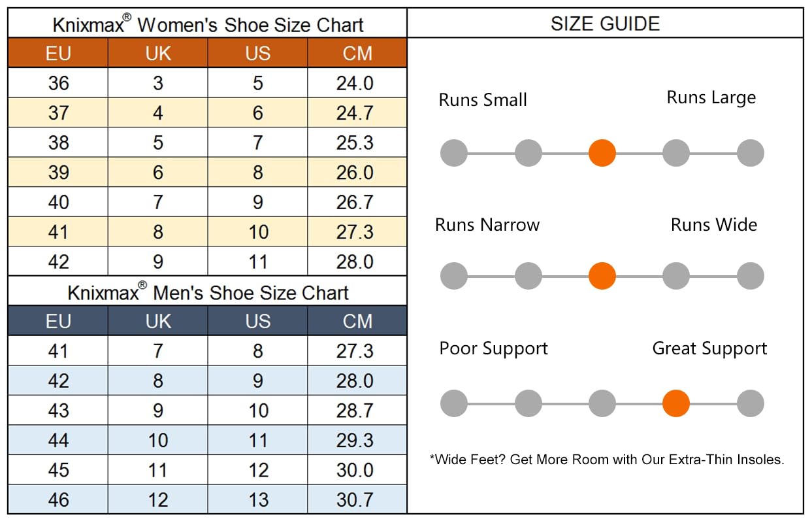Click the Extra-Thin Insoles note
Screen dimensions: 812x523
pyautogui.click(x=607, y=460)
